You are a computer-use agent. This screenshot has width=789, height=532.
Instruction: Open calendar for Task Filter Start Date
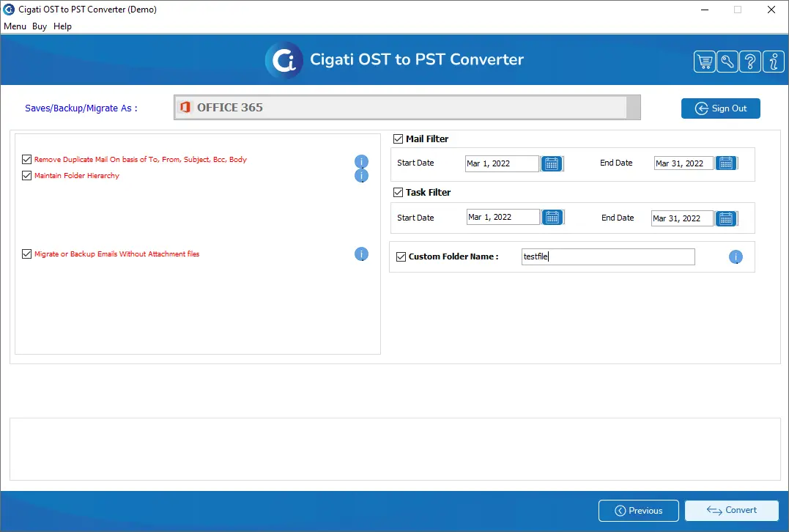pos(552,217)
